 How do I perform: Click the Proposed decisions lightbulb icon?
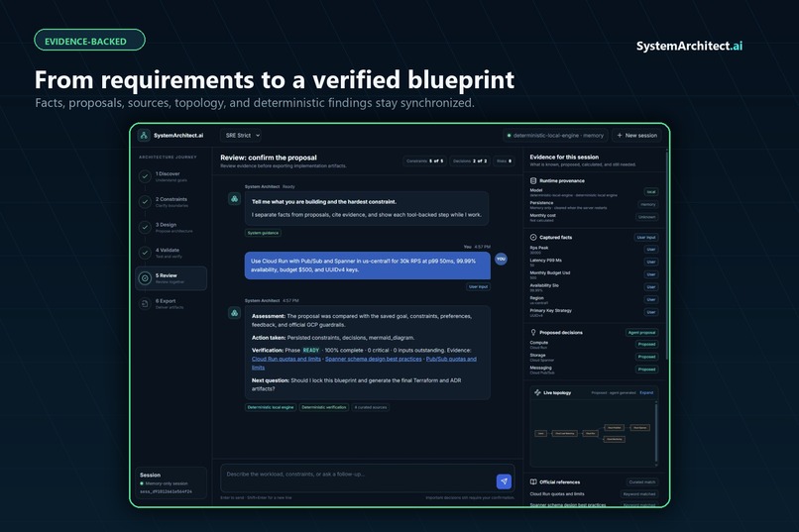(x=533, y=333)
